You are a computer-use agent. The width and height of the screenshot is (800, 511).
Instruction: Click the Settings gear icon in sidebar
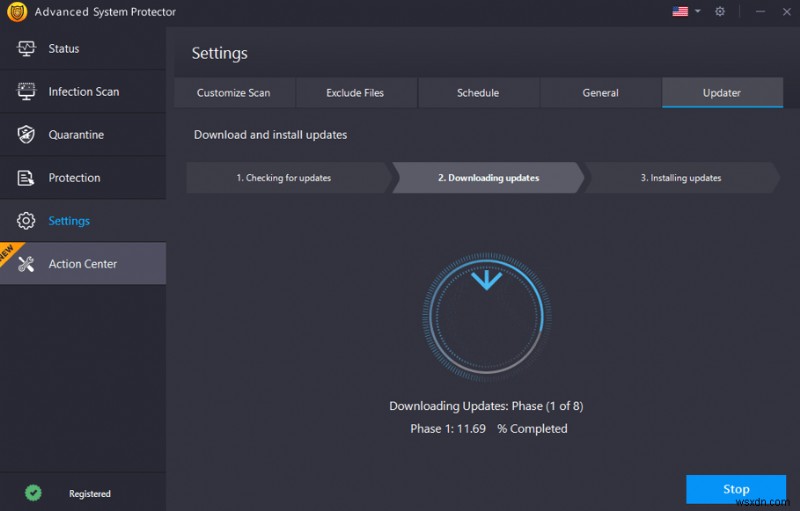(x=26, y=221)
